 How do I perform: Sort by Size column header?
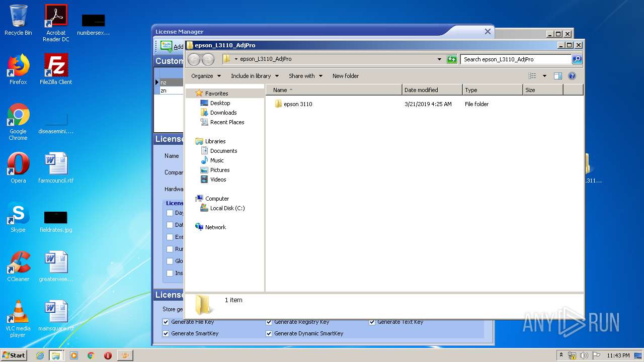point(543,90)
